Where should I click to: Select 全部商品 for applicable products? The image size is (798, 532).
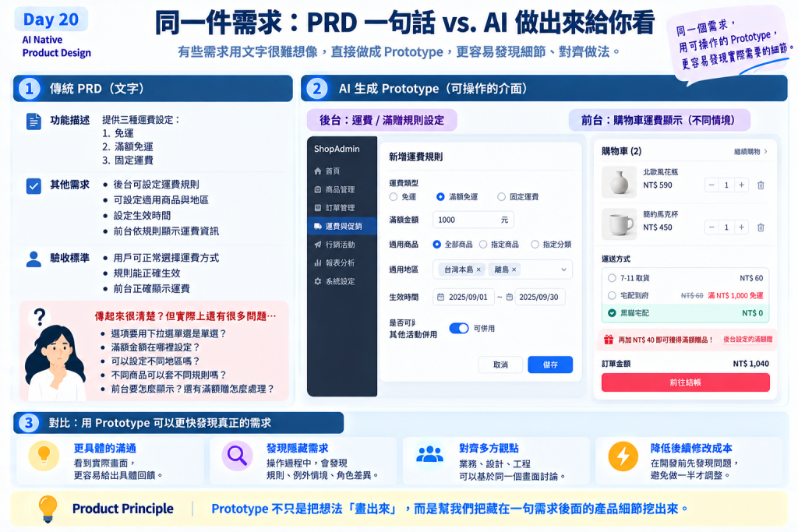click(x=436, y=245)
